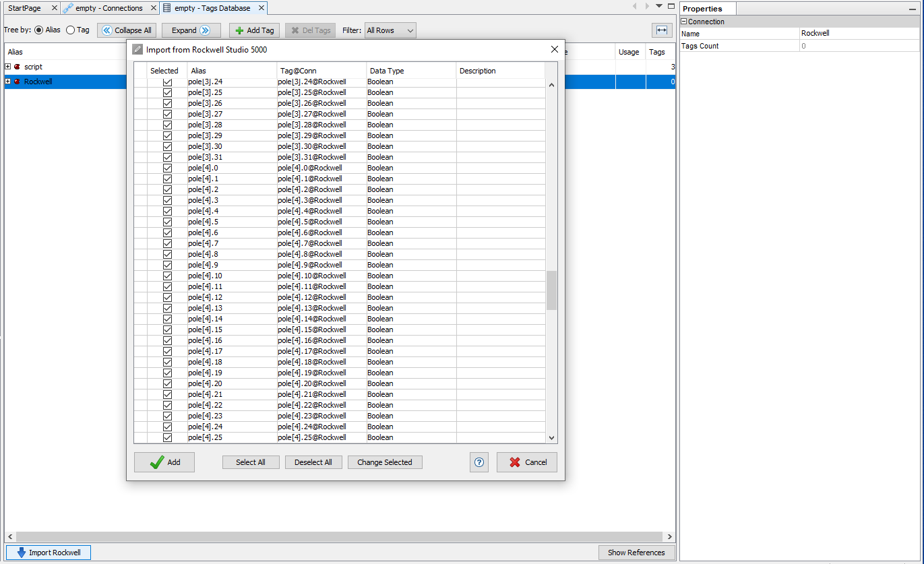The height and width of the screenshot is (564, 924).
Task: Click the Tags Count value field
Action: point(859,46)
